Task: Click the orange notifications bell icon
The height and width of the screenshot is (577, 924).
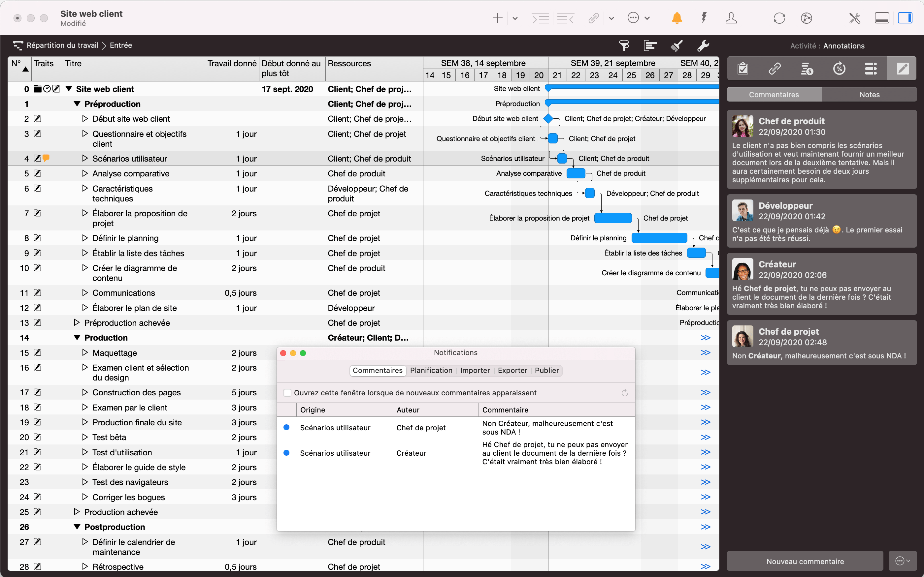Action: [676, 18]
